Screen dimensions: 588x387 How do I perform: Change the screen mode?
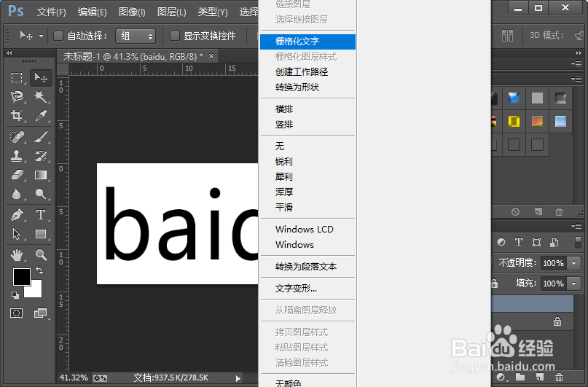(x=41, y=313)
